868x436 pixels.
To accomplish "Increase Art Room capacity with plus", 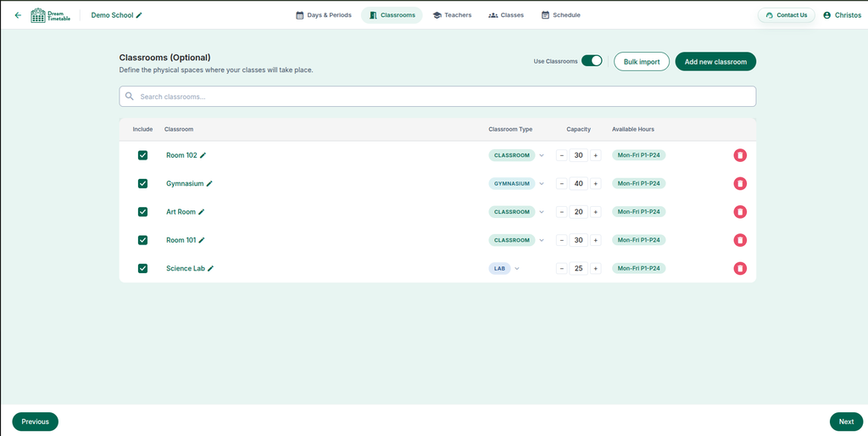I will [596, 211].
